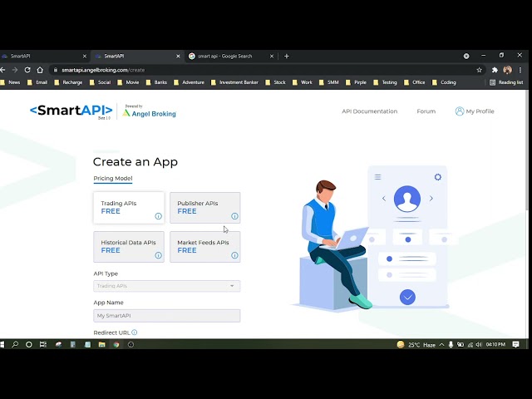
Task: Open the notification center icon
Action: [x=515, y=344]
